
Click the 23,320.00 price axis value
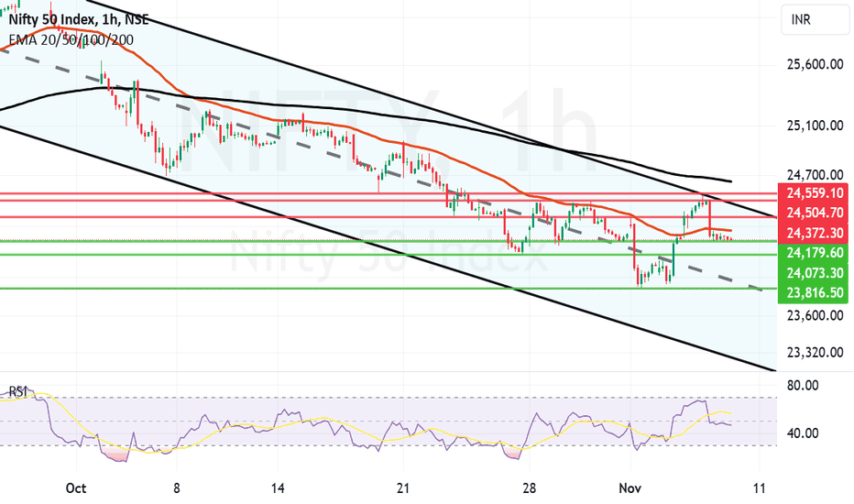pos(815,353)
